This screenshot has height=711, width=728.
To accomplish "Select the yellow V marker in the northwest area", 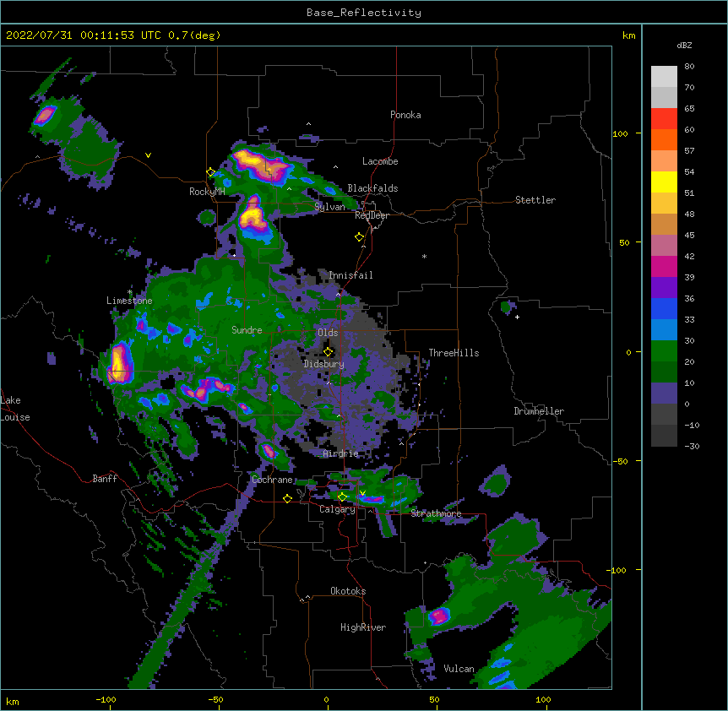I will [148, 155].
